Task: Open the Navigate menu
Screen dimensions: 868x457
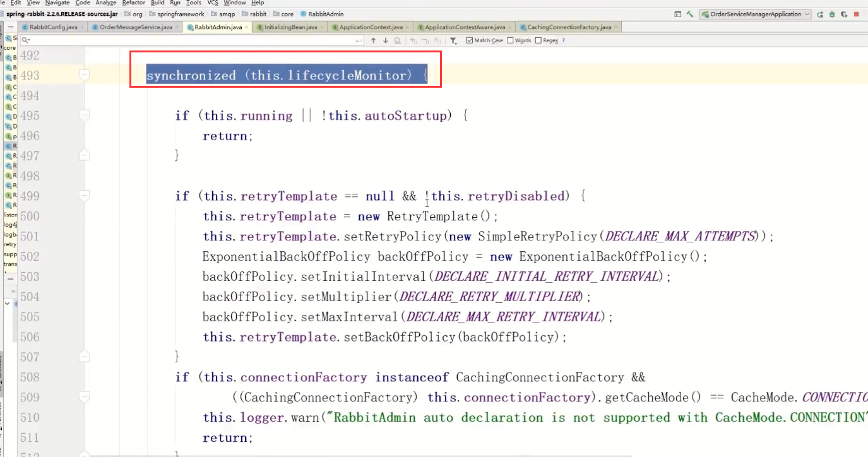Action: pyautogui.click(x=57, y=3)
